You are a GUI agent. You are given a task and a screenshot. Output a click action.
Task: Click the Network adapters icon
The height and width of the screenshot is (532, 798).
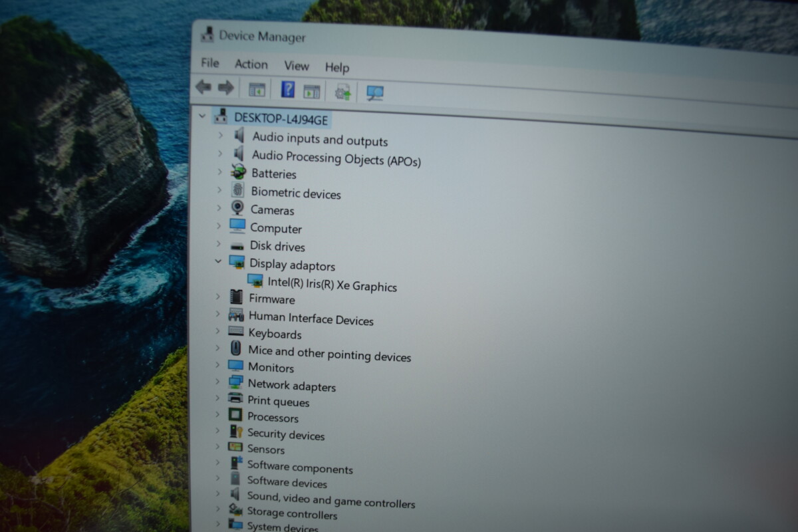click(235, 382)
